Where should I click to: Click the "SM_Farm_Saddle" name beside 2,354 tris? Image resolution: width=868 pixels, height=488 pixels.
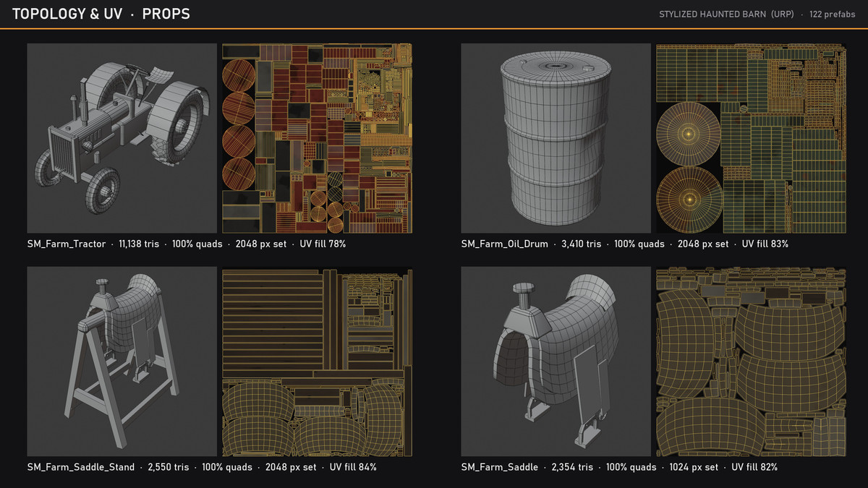(x=500, y=468)
